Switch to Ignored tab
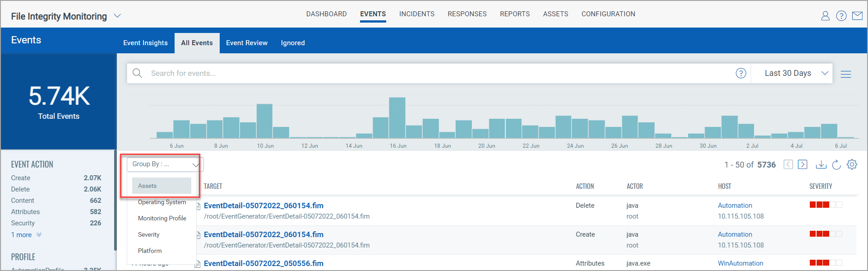 [x=293, y=43]
